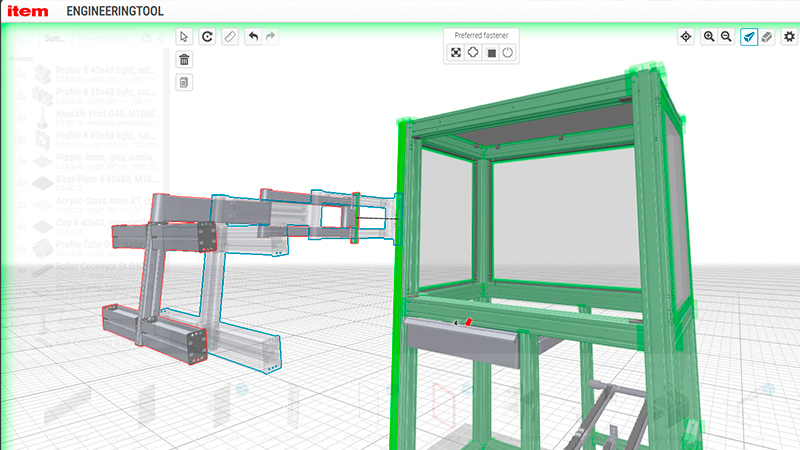The width and height of the screenshot is (800, 450).
Task: Select the square block preferred fastener
Action: point(491,53)
